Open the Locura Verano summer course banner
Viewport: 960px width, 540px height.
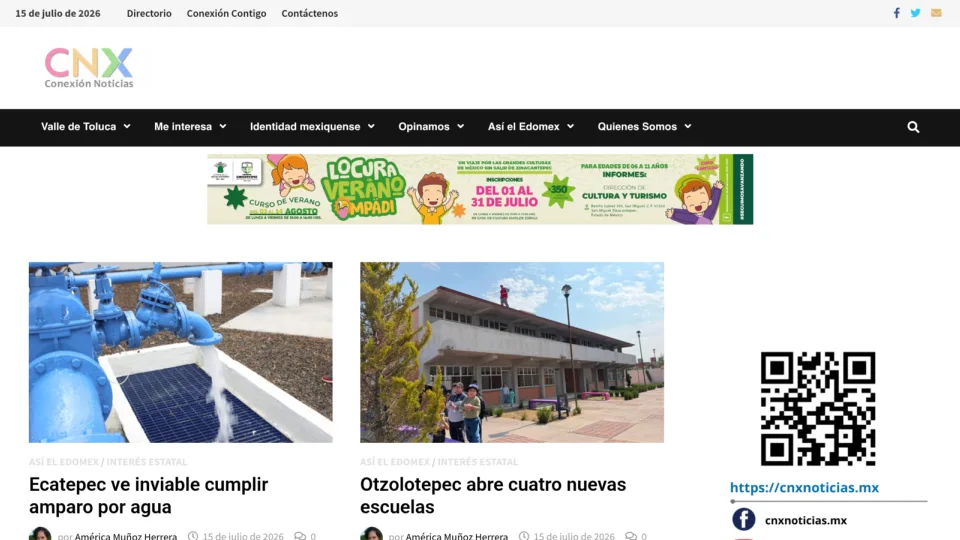480,189
